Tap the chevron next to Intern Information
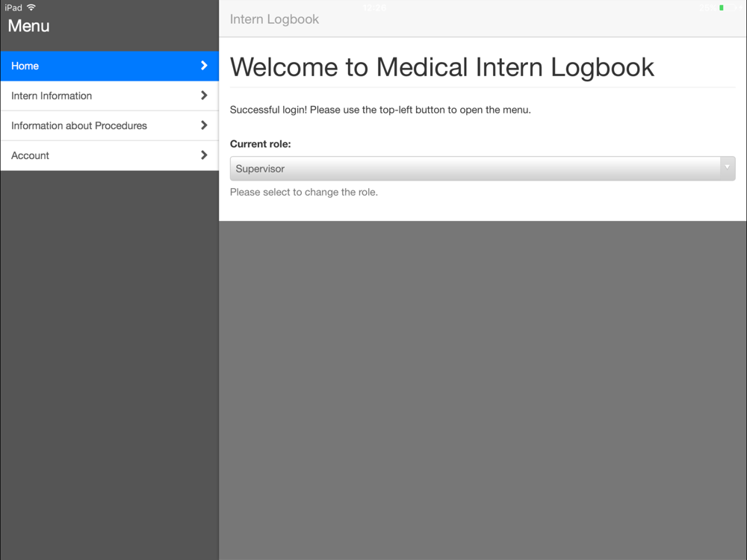Image resolution: width=747 pixels, height=560 pixels. click(x=204, y=96)
